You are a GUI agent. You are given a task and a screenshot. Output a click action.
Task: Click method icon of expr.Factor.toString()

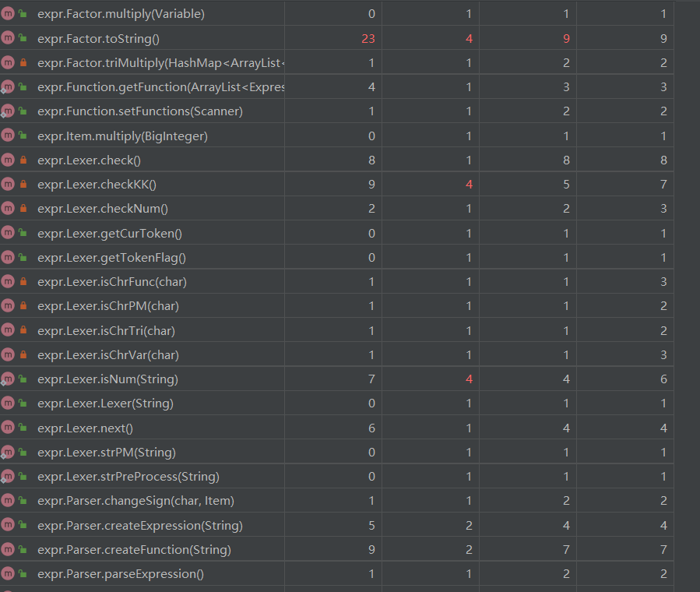(8, 38)
